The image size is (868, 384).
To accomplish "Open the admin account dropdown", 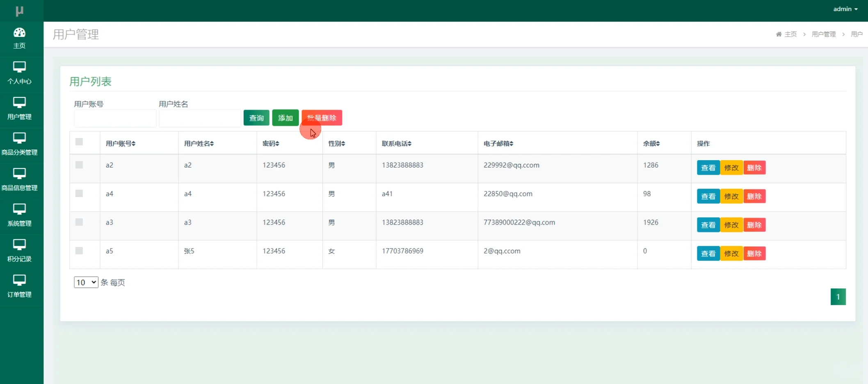I will [845, 9].
